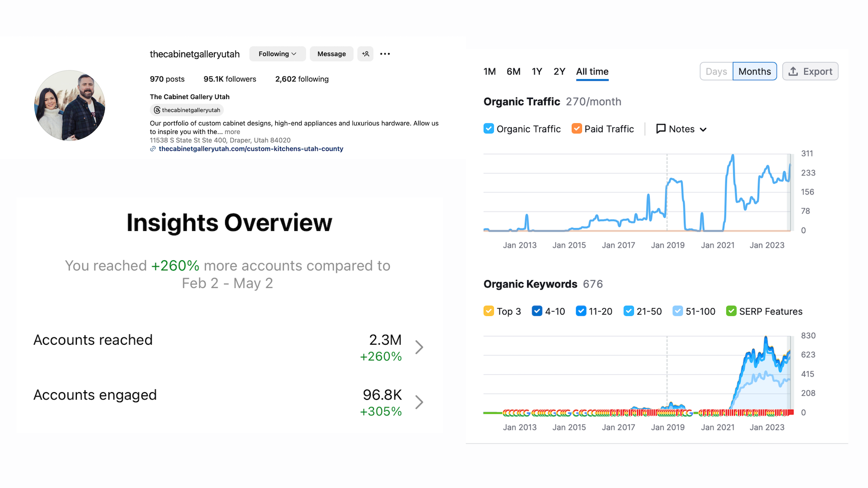Click the Notes speech bubble icon
The height and width of the screenshot is (488, 868).
[x=660, y=129]
